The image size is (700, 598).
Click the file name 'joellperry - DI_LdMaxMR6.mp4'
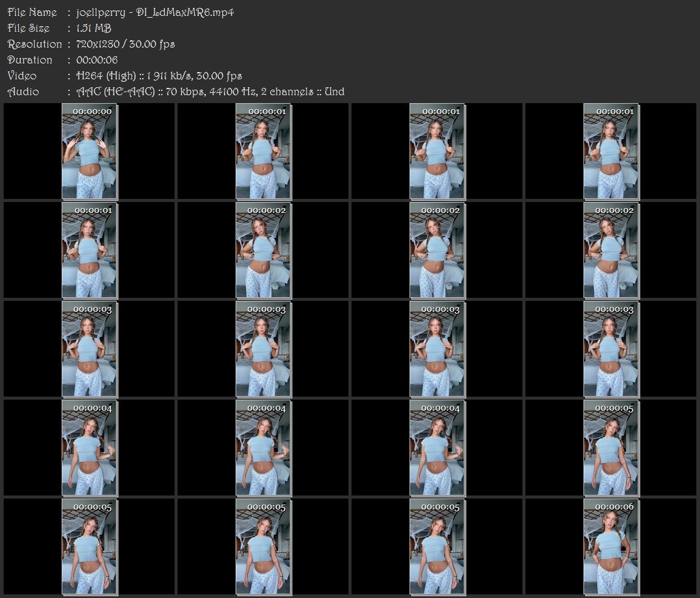pyautogui.click(x=155, y=12)
